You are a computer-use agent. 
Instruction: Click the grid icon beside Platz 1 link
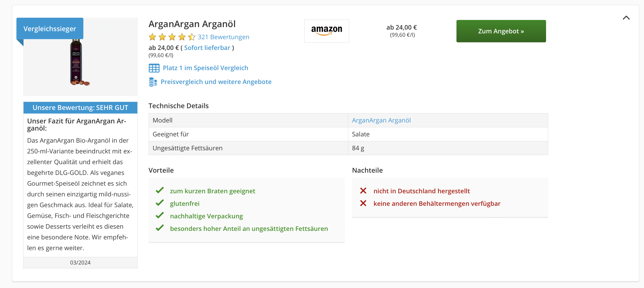click(x=154, y=68)
